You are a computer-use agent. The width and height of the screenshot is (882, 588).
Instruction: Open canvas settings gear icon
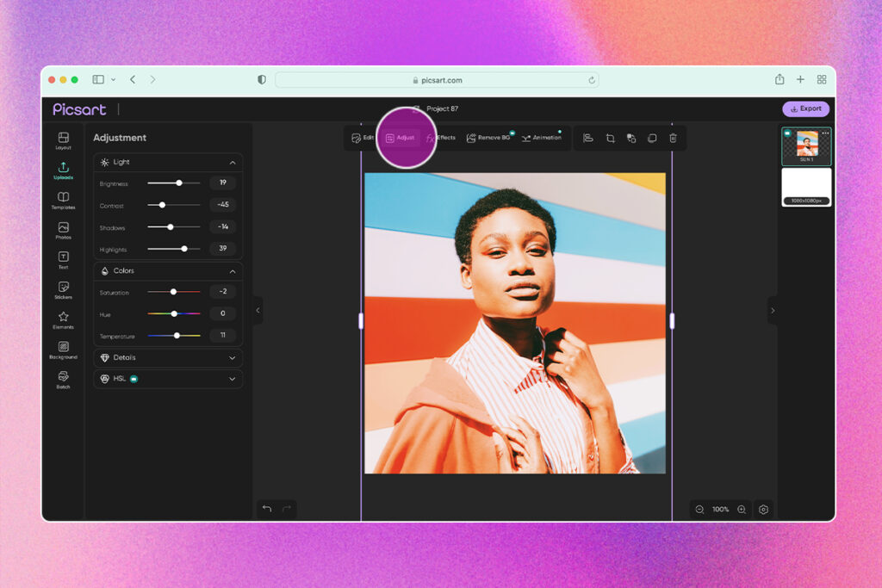(763, 510)
